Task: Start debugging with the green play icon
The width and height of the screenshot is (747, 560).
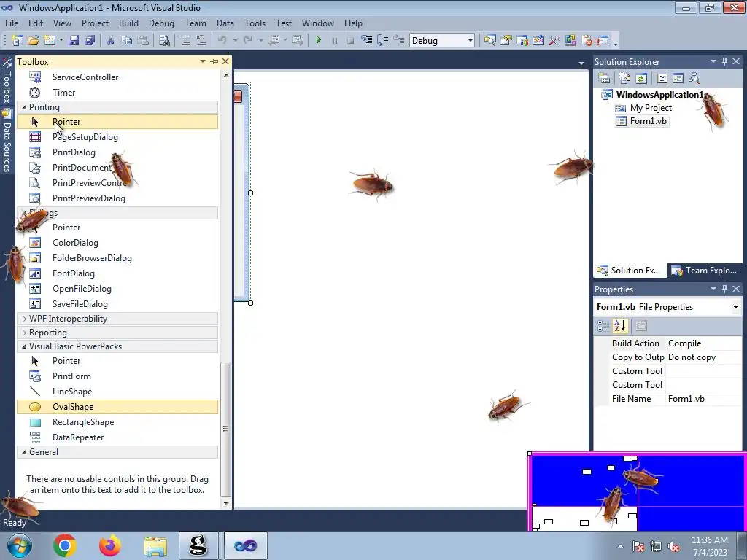Action: [318, 41]
